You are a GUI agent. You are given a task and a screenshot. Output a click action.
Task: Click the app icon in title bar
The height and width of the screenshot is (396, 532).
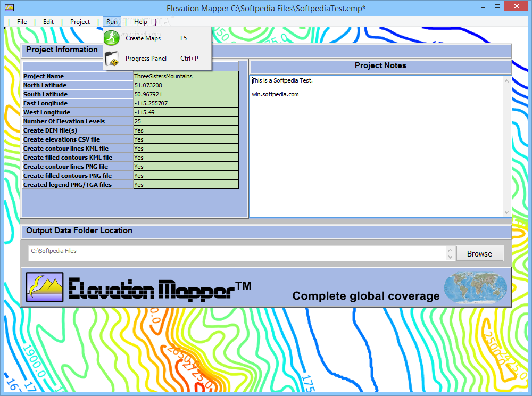pos(10,7)
